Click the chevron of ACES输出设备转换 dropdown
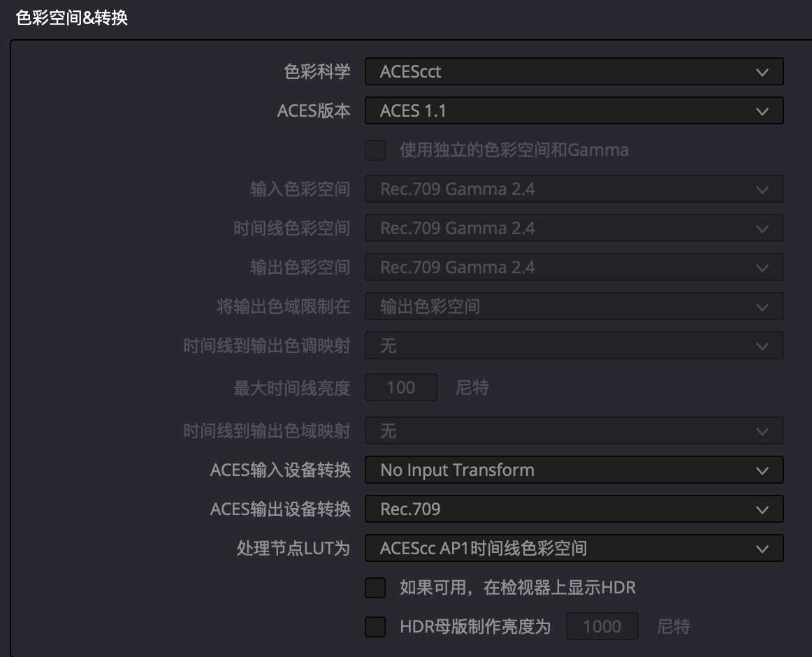The image size is (812, 657). tap(762, 510)
